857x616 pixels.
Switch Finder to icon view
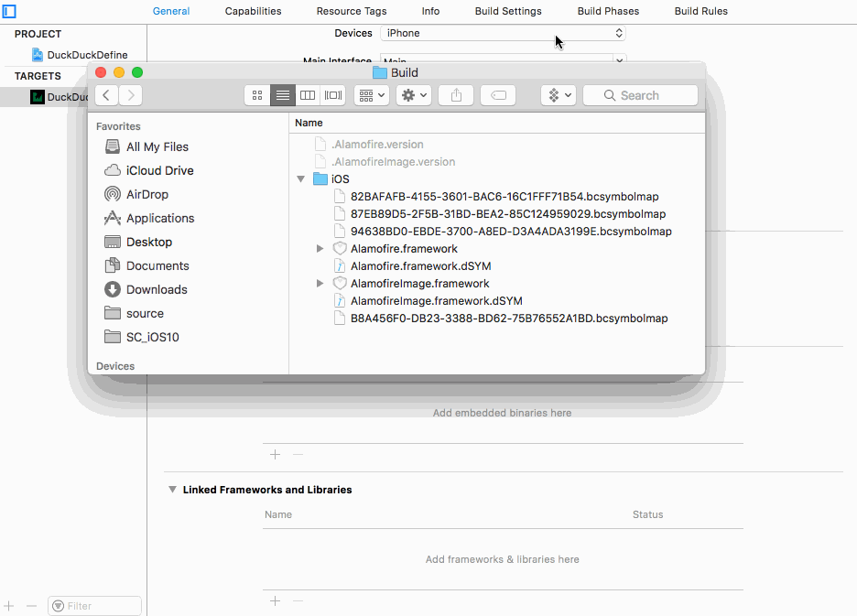tap(257, 95)
